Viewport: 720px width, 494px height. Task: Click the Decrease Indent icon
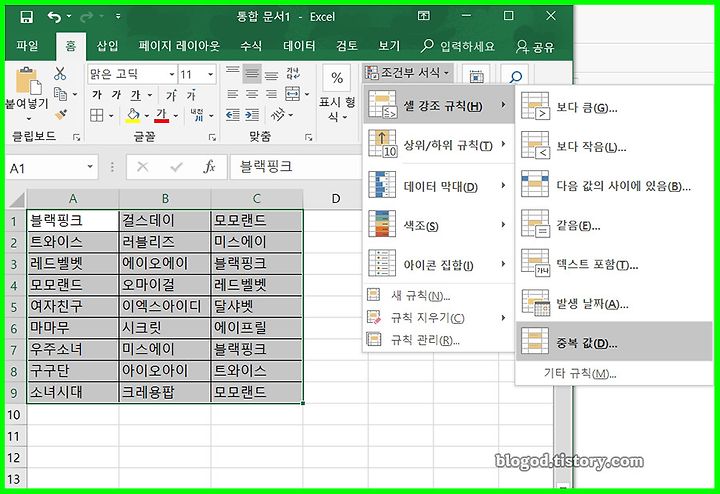(232, 115)
